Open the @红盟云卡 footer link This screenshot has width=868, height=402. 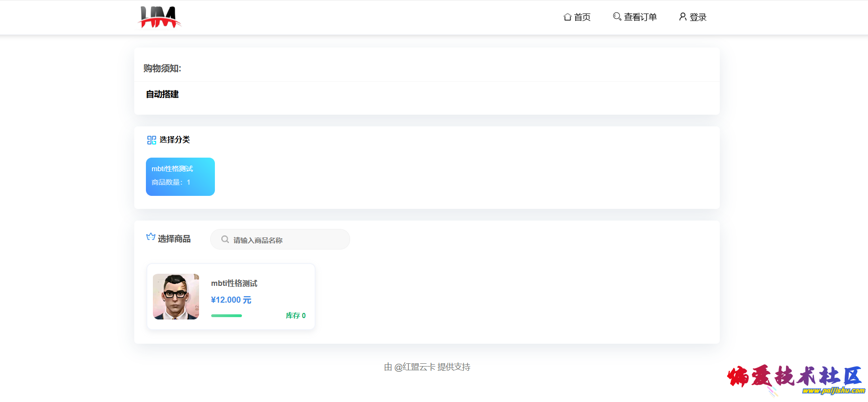pos(415,367)
